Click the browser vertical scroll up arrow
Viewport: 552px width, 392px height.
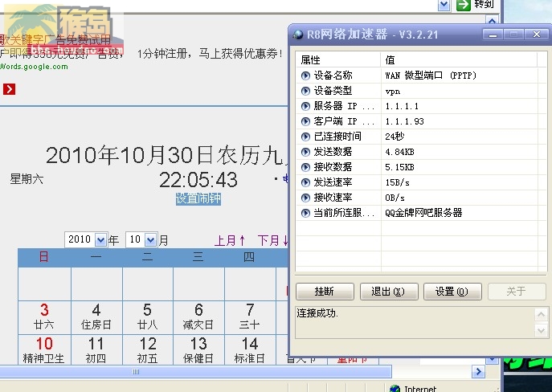[492, 21]
